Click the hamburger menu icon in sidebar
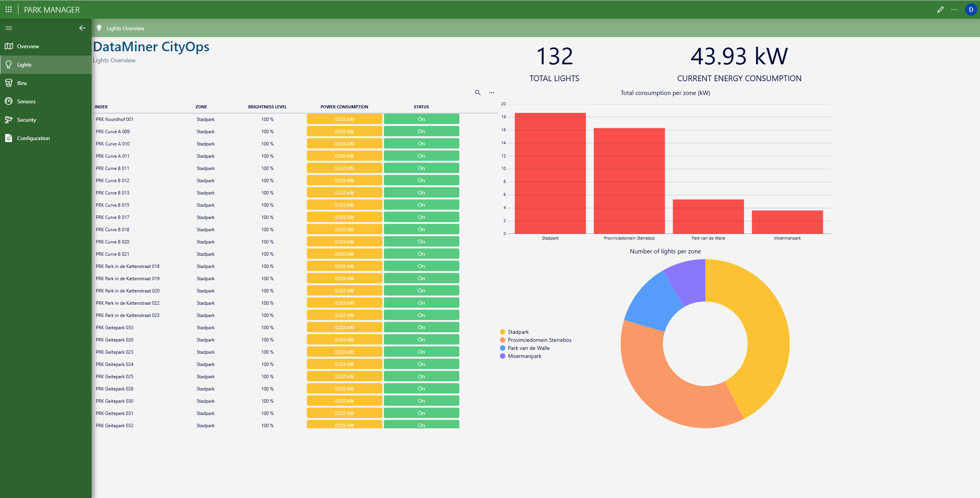The image size is (980, 498). (9, 28)
